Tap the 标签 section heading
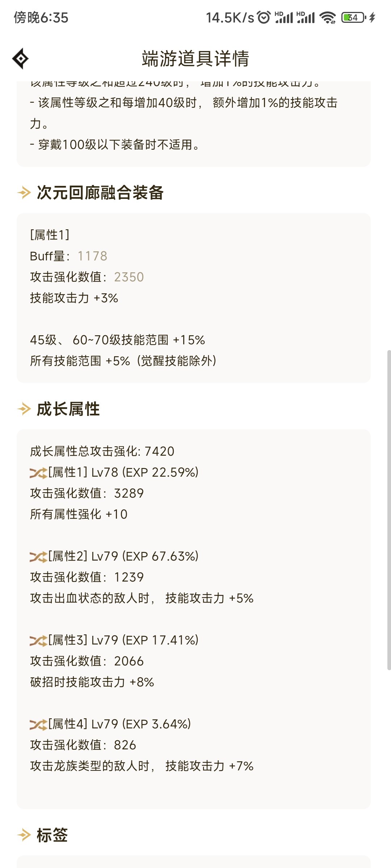 tap(52, 835)
